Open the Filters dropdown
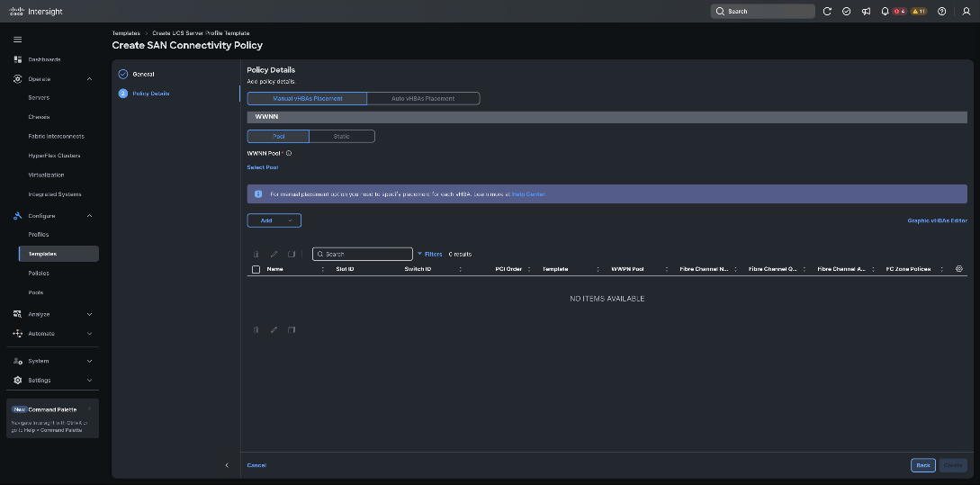 tap(429, 255)
